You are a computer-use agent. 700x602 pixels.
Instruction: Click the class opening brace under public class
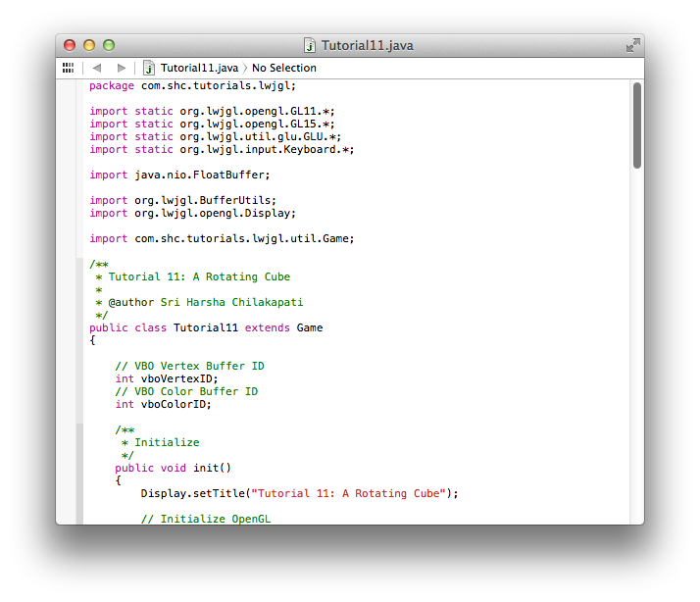(92, 341)
